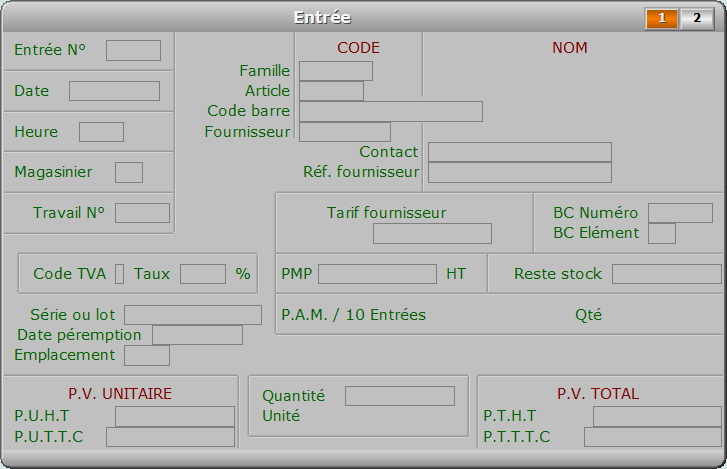
Task: Click the Code TVA small field
Action: pyautogui.click(x=120, y=274)
